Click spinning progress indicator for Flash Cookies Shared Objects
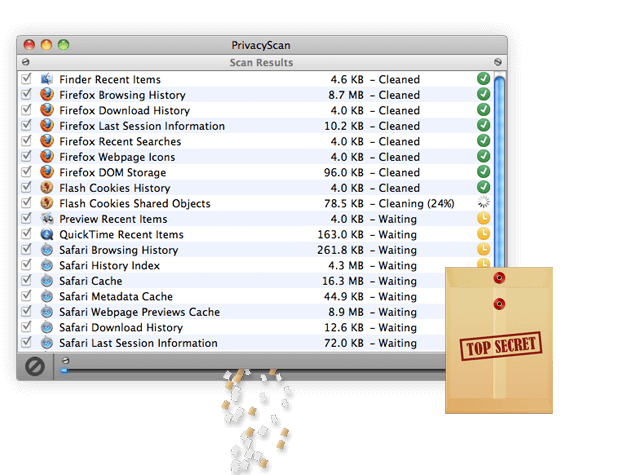Viewport: 639px width, 475px height. pos(483,202)
